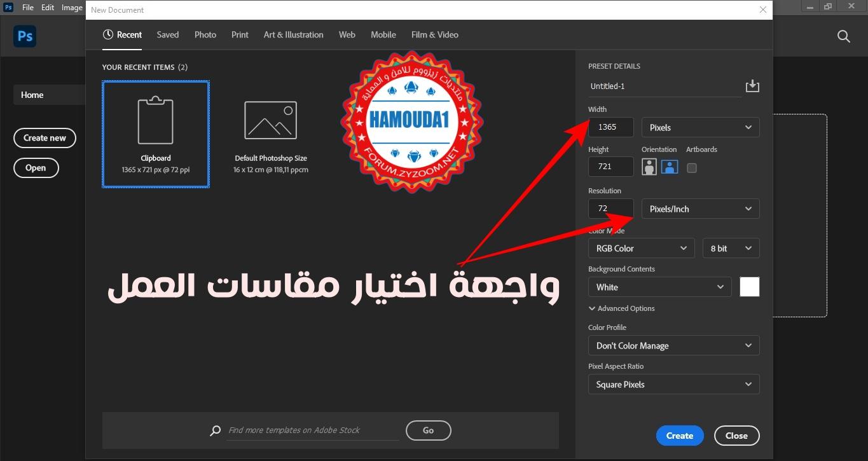Image resolution: width=868 pixels, height=461 pixels.
Task: Click the Close button in the dialog
Action: (736, 436)
